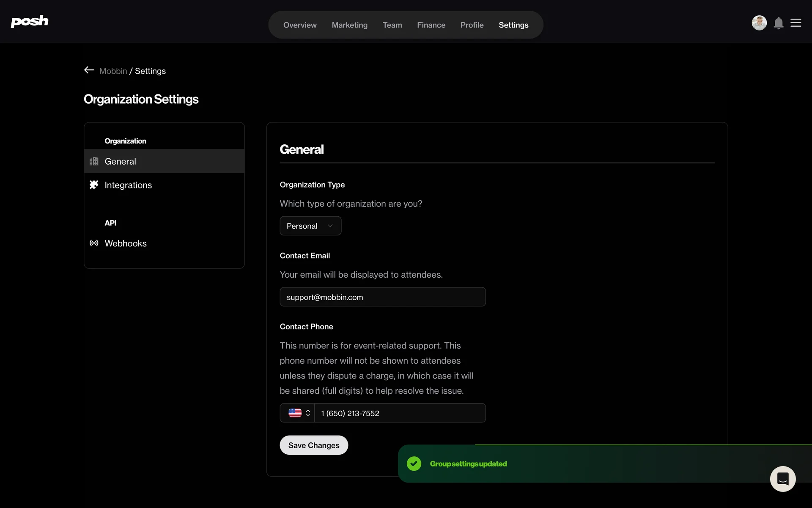Click the Integrations puzzle icon

pyautogui.click(x=94, y=185)
